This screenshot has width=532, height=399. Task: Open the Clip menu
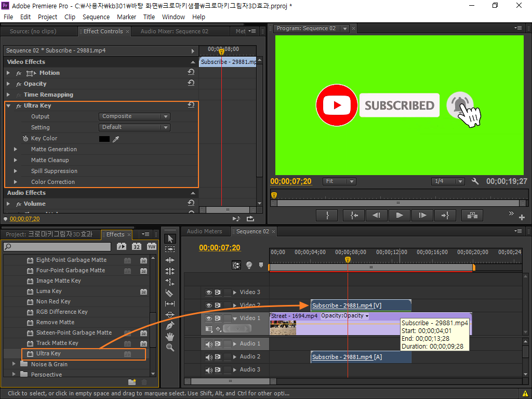click(x=70, y=17)
